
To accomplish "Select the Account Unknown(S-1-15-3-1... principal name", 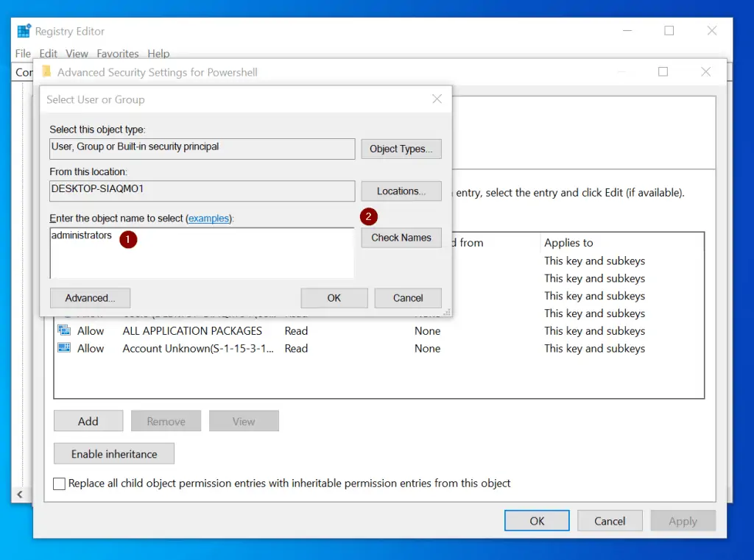I will tap(198, 349).
